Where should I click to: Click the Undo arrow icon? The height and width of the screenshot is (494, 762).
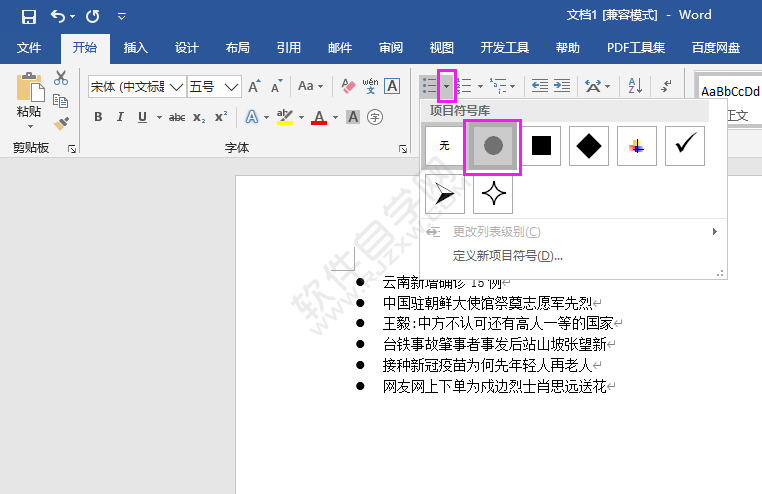pos(58,17)
